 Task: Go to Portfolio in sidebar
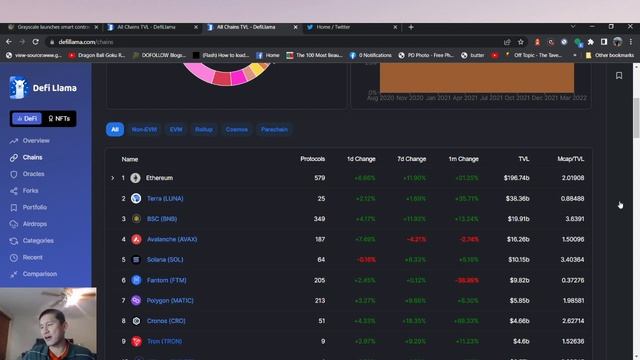point(35,207)
